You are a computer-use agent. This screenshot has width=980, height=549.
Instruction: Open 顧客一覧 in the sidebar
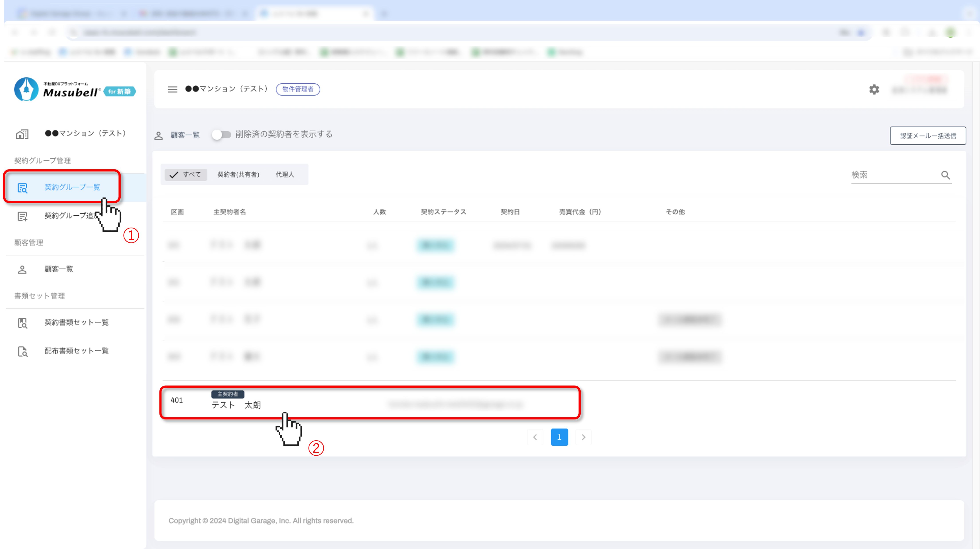tap(59, 269)
